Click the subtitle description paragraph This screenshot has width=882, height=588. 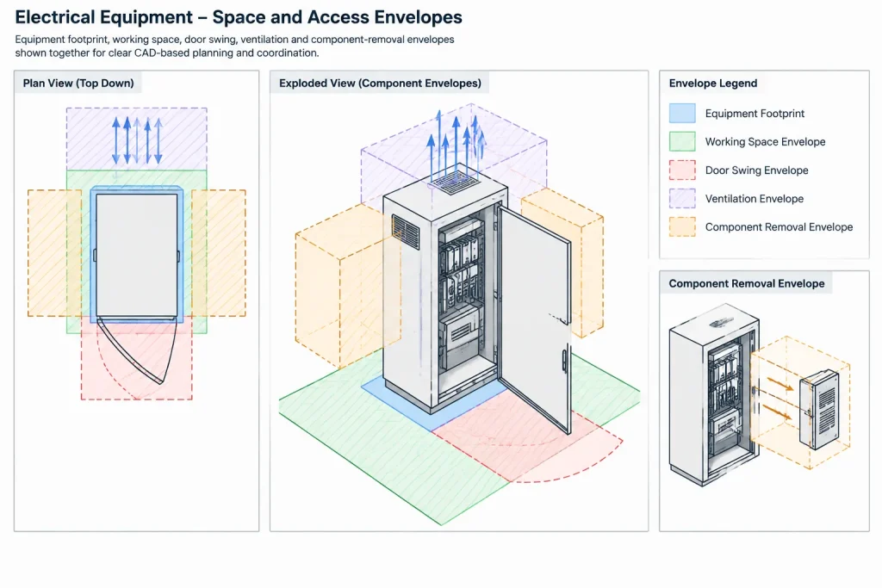(x=234, y=46)
